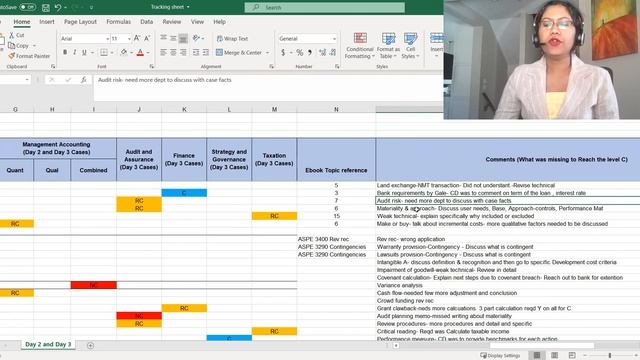This screenshot has height=360, width=640.
Task: Open the Customize Quick Access Toolbar dropdown
Action: (x=91, y=8)
